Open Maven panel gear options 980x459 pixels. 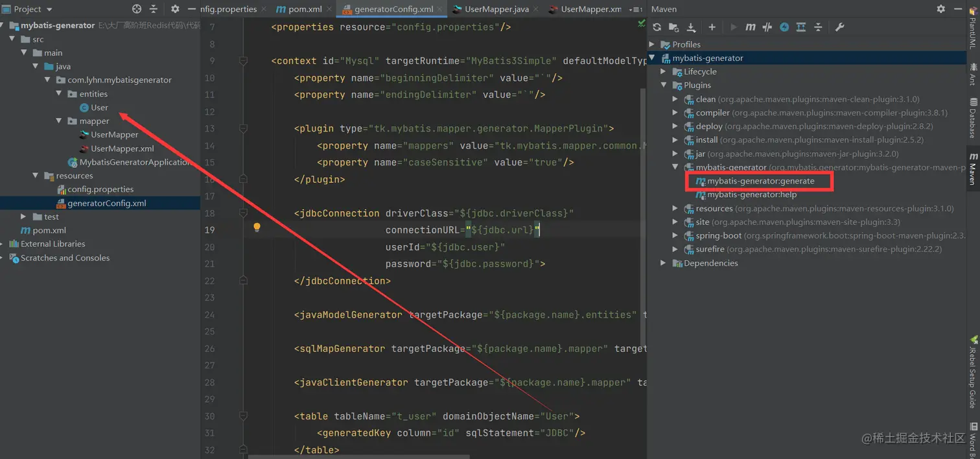click(x=941, y=9)
